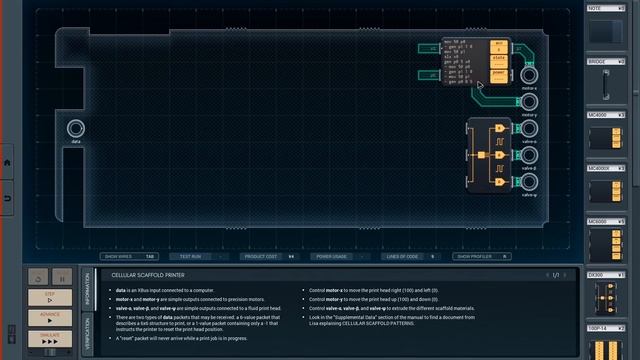Click the power register on the microcontroller
Screen dimensions: 640x360
coord(499,76)
